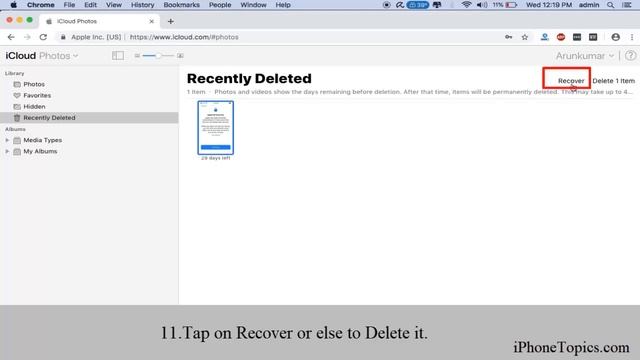Click the photos icon next to Photos
This screenshot has width=640, height=360.
coord(17,84)
